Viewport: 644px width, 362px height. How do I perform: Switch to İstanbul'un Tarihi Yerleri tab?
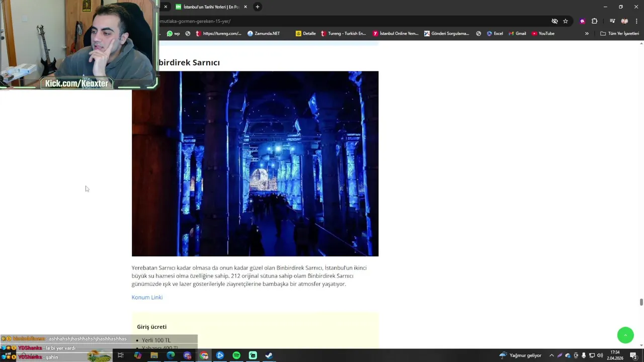[x=211, y=7]
